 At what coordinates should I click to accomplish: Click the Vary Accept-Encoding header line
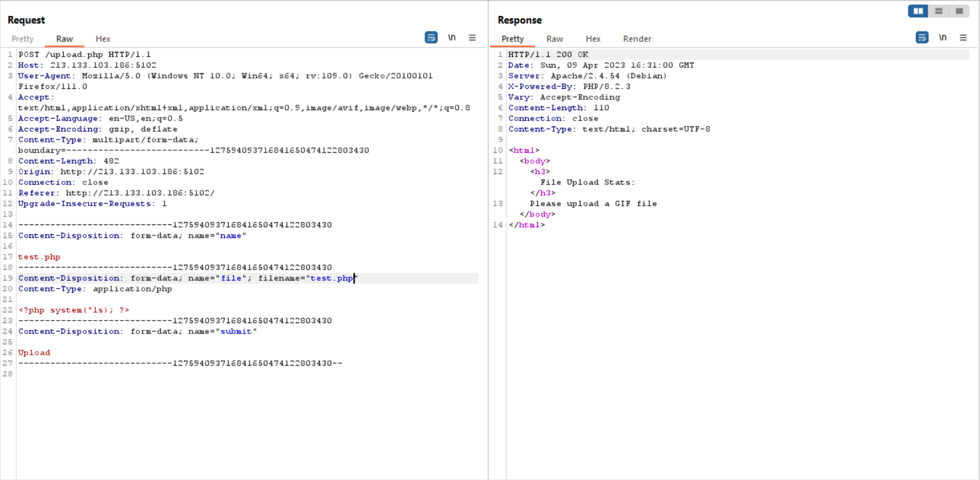click(x=564, y=97)
